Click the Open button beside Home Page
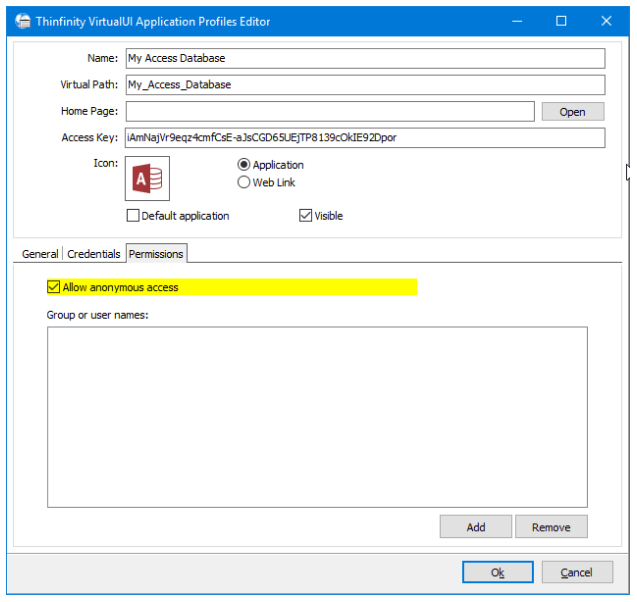This screenshot has height=602, width=637. coord(573,112)
